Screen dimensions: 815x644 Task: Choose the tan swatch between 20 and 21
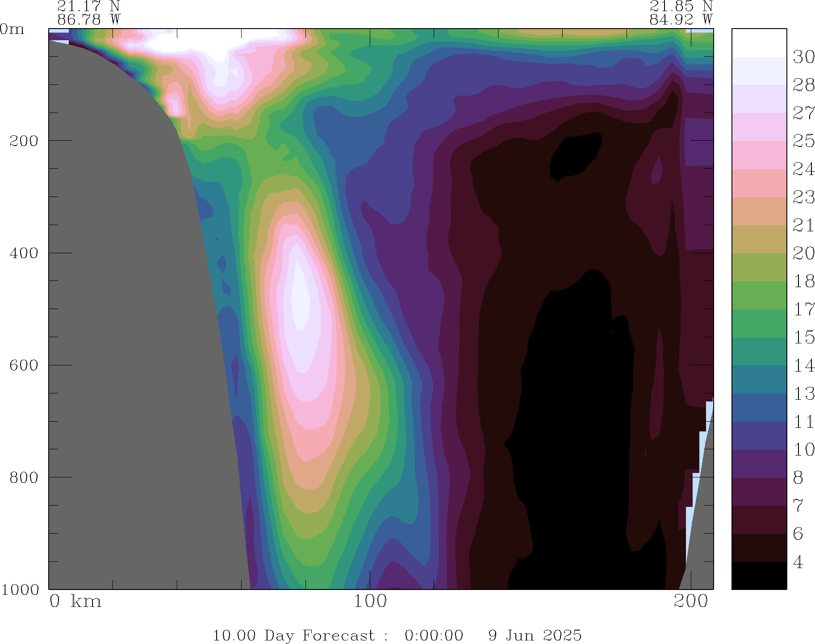click(x=759, y=239)
